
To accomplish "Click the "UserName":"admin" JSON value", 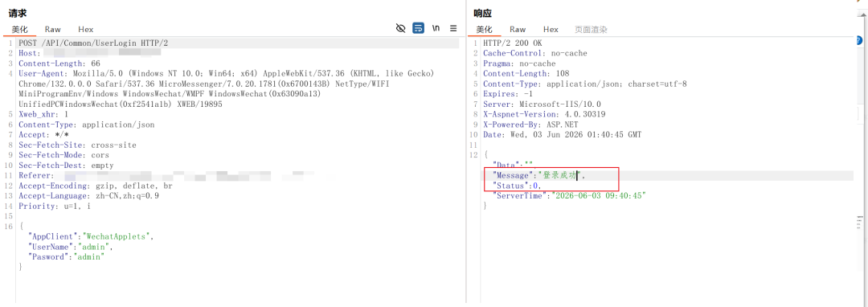I will [96, 247].
